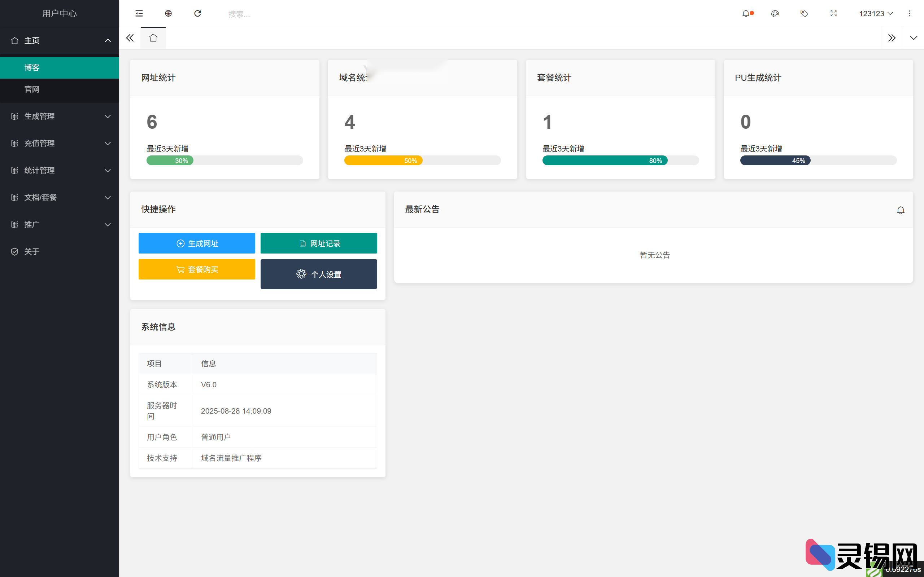Open the notification bell in the header
This screenshot has height=577, width=924.
pos(746,13)
